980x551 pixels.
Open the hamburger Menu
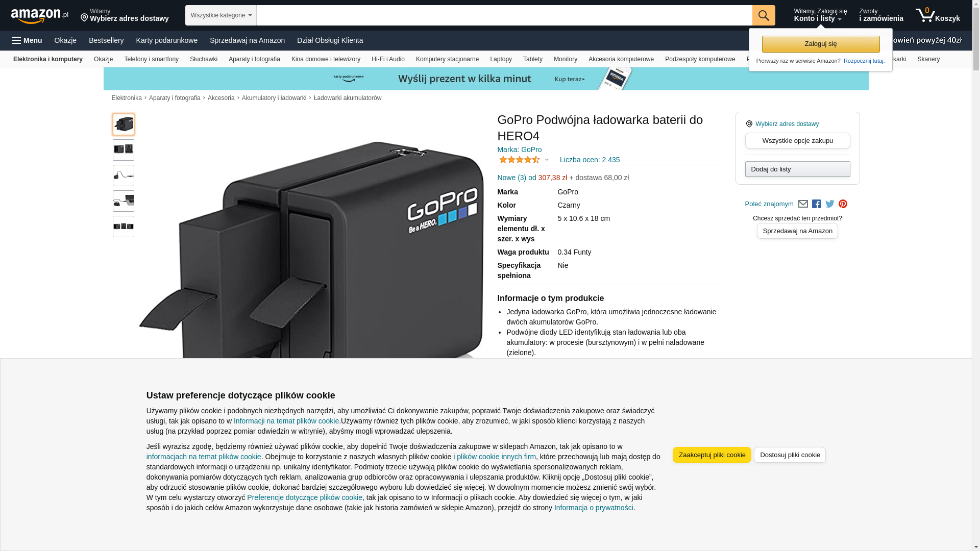click(x=27, y=40)
